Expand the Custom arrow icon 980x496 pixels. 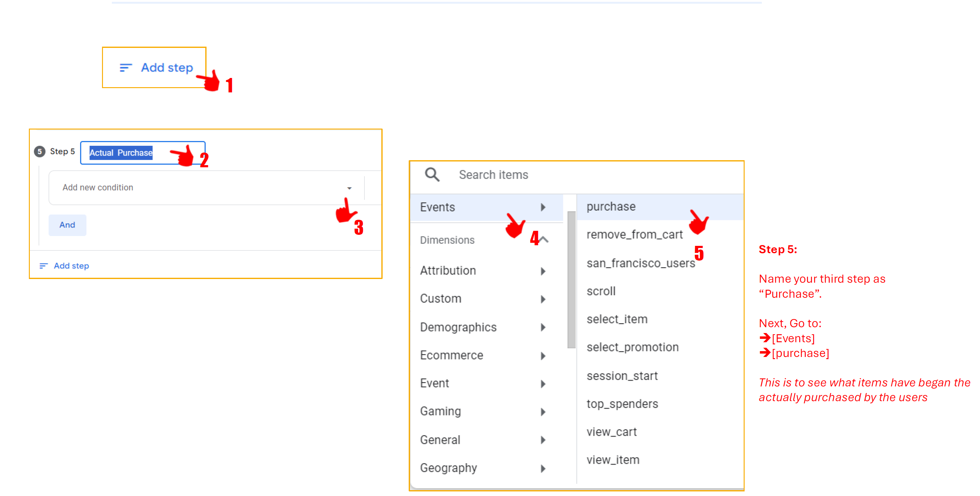click(x=543, y=299)
